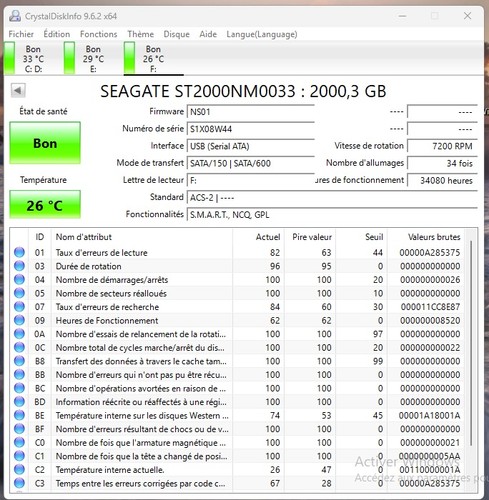
Task: Click the blue status icon for attribute 0C
Action: point(19,347)
